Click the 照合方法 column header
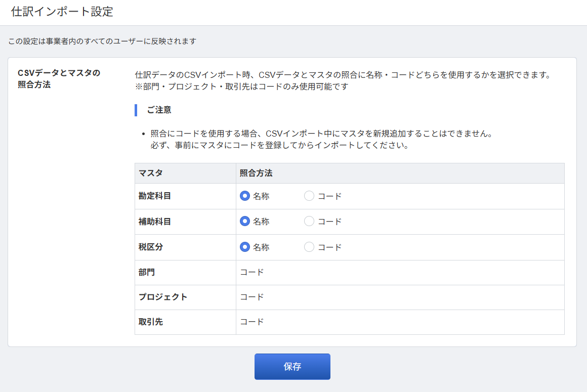This screenshot has width=587, height=392. point(256,173)
